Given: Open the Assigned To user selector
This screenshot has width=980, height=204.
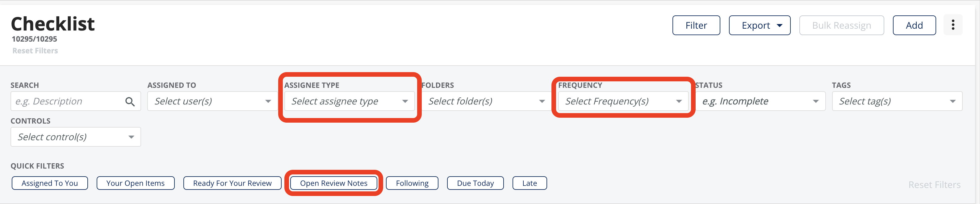Looking at the screenshot, I should pyautogui.click(x=212, y=101).
